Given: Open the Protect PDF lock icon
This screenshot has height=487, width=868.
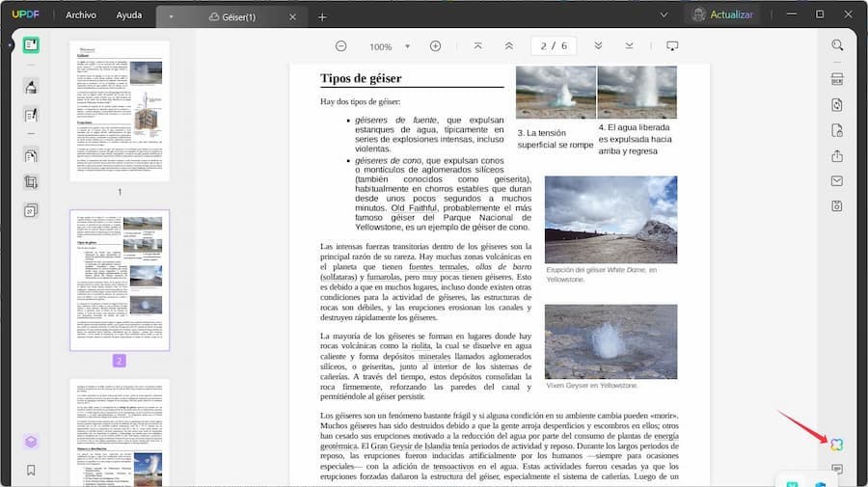Looking at the screenshot, I should click(x=837, y=130).
